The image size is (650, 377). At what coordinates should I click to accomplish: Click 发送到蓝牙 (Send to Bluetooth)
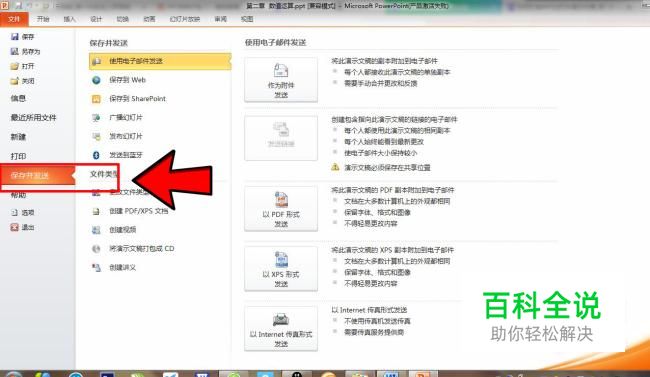(x=117, y=155)
